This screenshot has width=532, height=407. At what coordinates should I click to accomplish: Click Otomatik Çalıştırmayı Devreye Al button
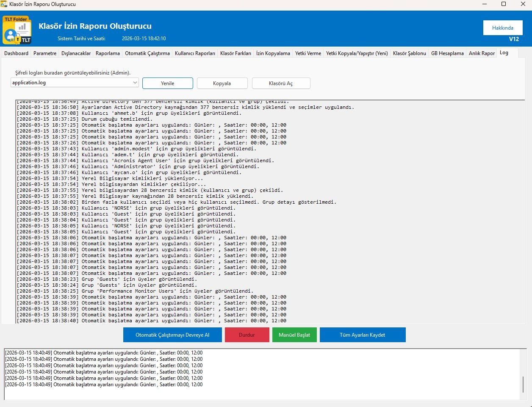[x=172, y=335]
